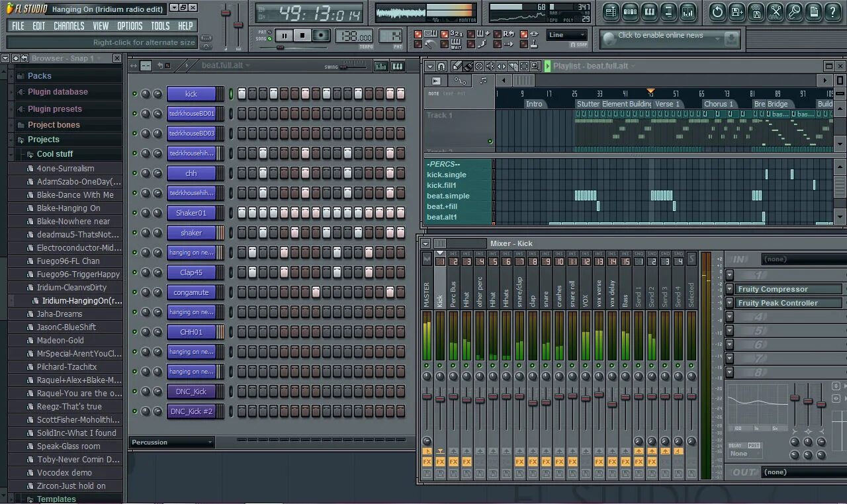Screen dimensions: 847x504
Task: Mute the kick channel green LED
Action: click(135, 94)
